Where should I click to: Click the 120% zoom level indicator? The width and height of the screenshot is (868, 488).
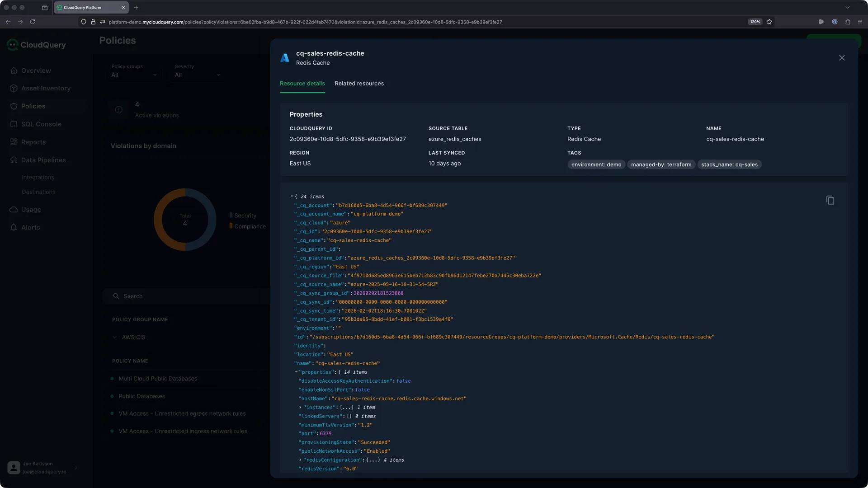pyautogui.click(x=755, y=22)
